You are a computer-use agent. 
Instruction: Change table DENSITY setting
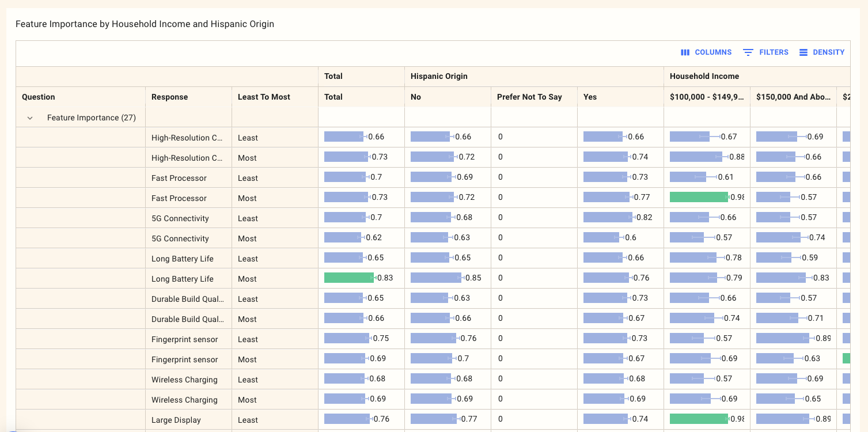click(x=828, y=52)
